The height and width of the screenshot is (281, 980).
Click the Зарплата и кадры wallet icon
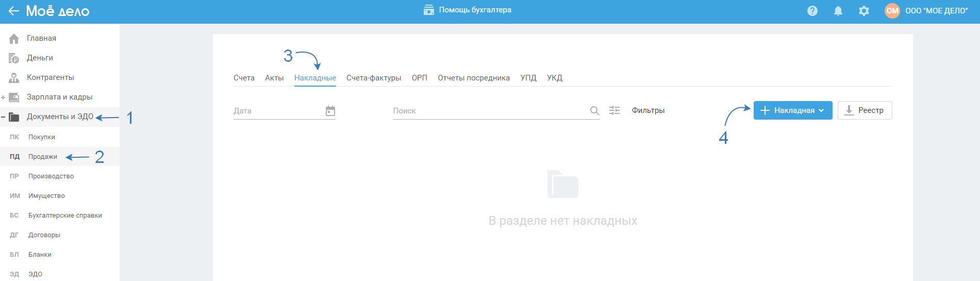(x=14, y=97)
